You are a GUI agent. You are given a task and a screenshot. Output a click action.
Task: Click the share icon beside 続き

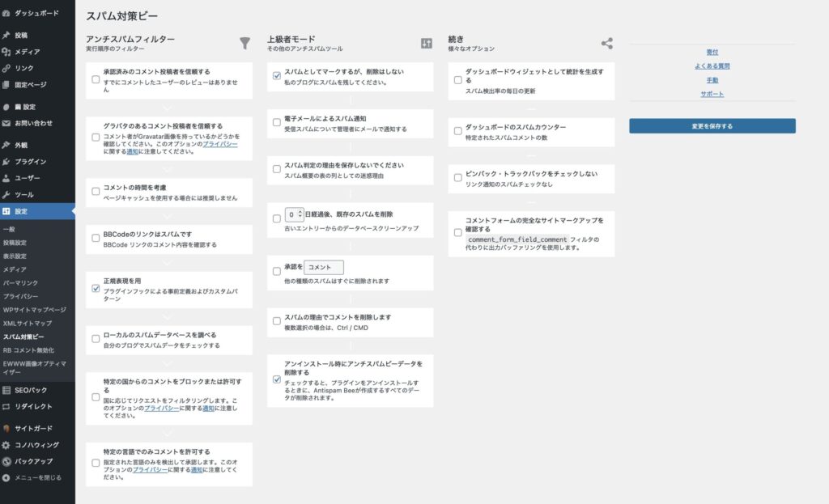tap(607, 43)
